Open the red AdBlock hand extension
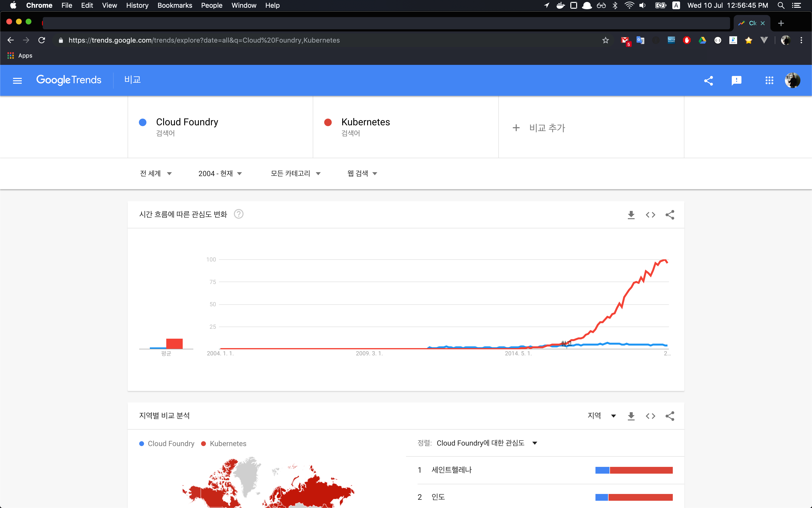This screenshot has width=812, height=508. tap(687, 40)
